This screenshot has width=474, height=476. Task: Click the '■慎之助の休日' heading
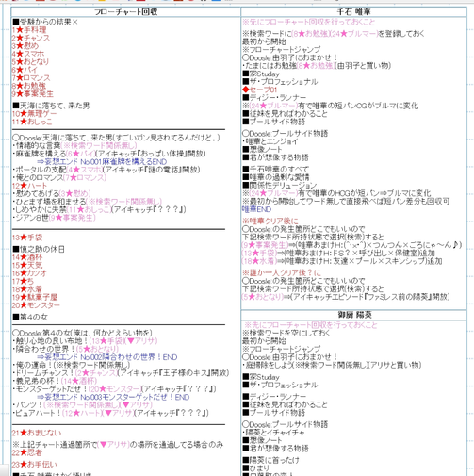[39, 249]
